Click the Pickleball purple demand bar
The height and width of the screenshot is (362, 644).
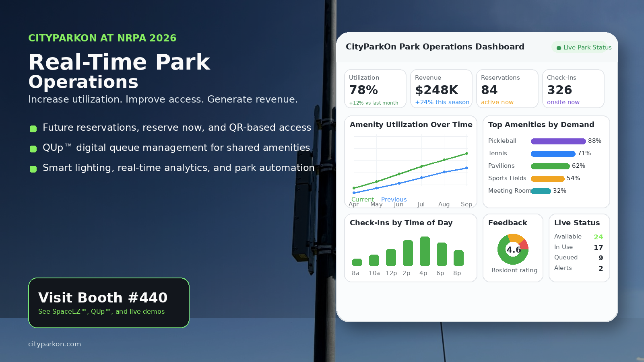pyautogui.click(x=558, y=141)
